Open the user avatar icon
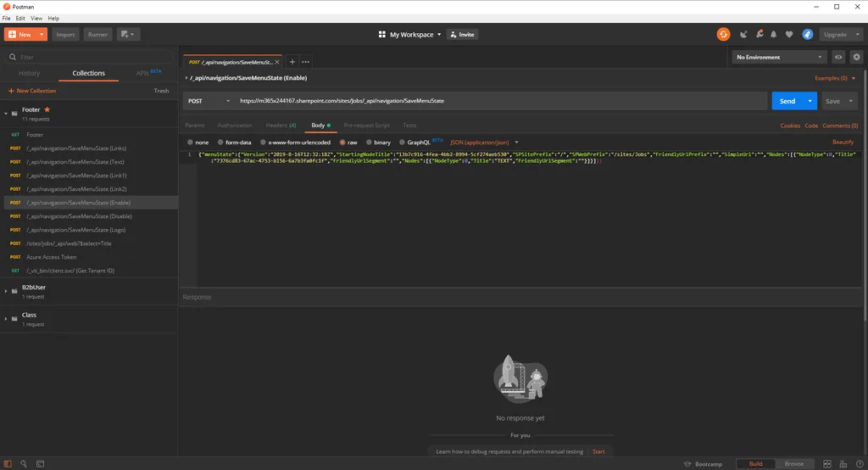 click(808, 35)
